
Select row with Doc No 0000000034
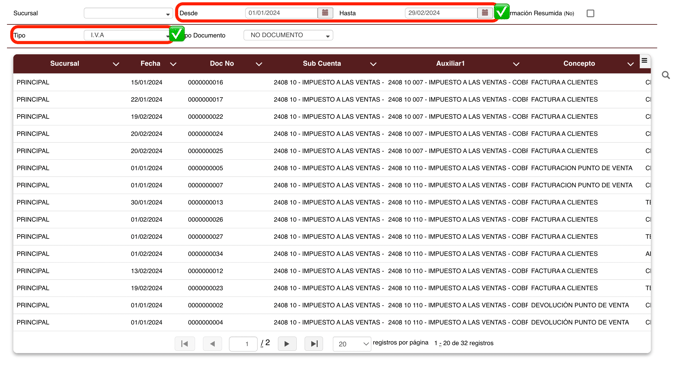(x=332, y=254)
